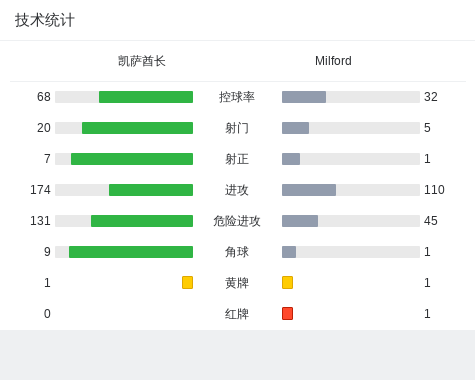Click the 黄牌 stat label
This screenshot has width=475, height=380.
pos(237,283)
